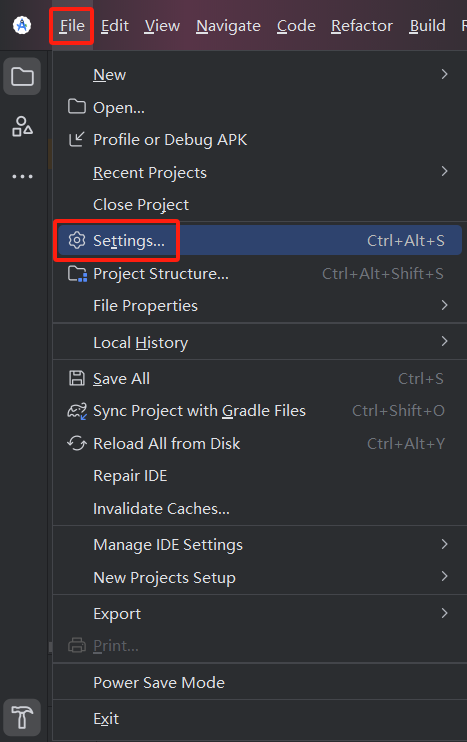Click the Sync Project with Gradle Files icon
The width and height of the screenshot is (467, 742).
pos(77,411)
